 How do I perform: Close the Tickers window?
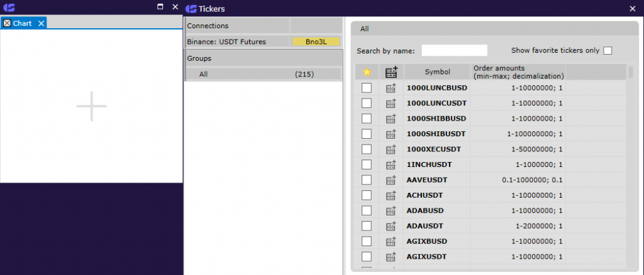point(633,8)
